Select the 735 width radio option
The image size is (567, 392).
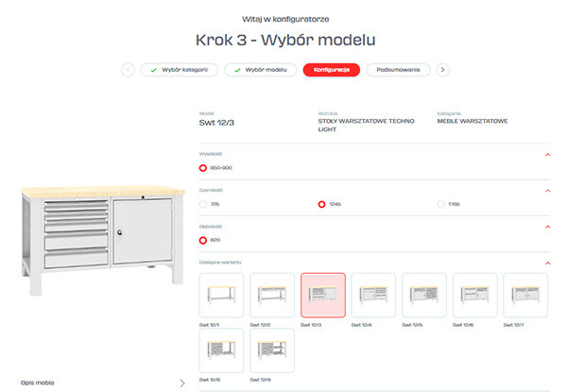pos(202,204)
